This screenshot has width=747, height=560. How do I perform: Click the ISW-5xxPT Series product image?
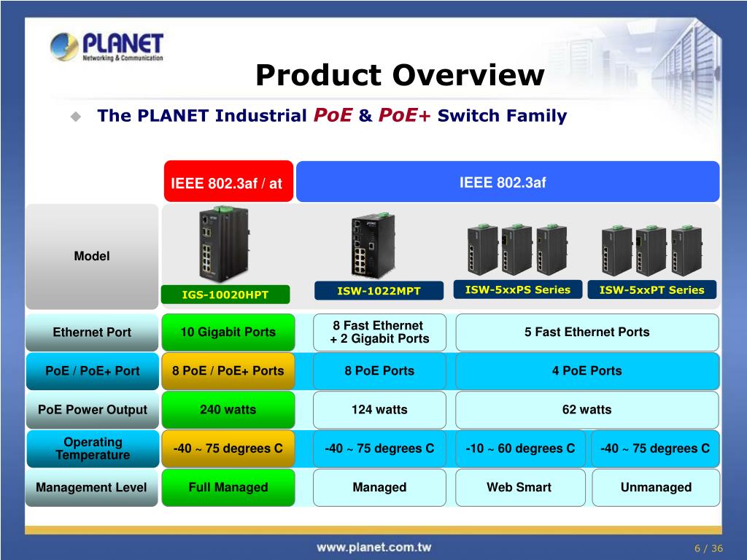[651, 250]
